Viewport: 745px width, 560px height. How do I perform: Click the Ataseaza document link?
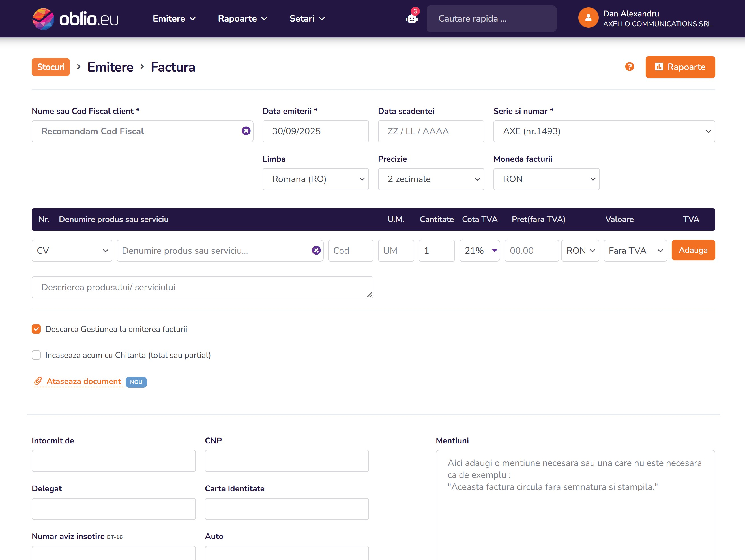pyautogui.click(x=83, y=381)
